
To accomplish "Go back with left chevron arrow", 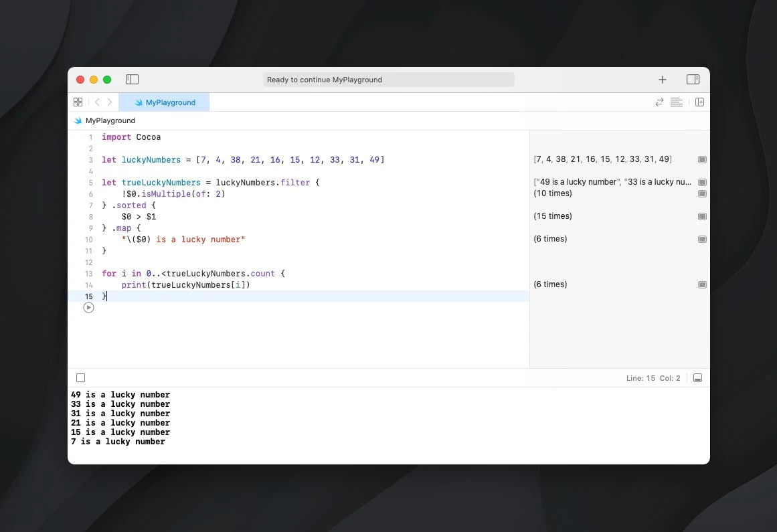I will click(x=97, y=102).
